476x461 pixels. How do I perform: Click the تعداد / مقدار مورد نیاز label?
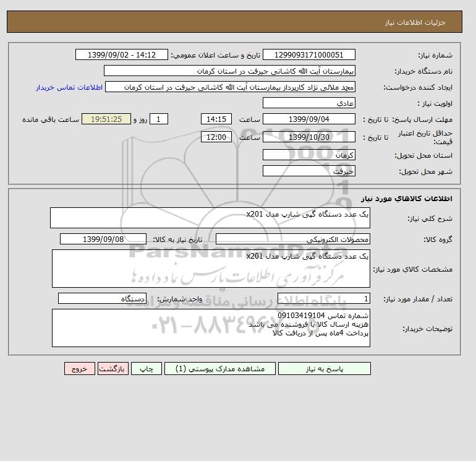pyautogui.click(x=418, y=299)
